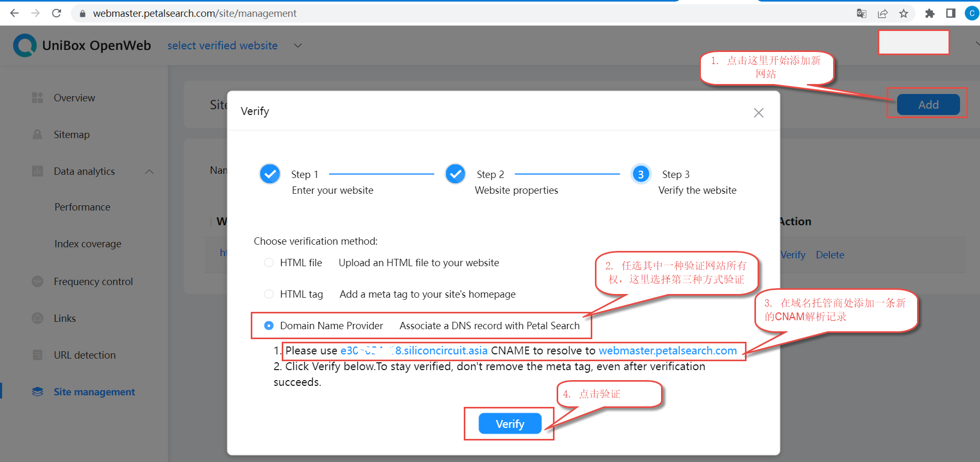Open the translate page icon
Viewport: 980px width, 462px height.
coord(861,14)
